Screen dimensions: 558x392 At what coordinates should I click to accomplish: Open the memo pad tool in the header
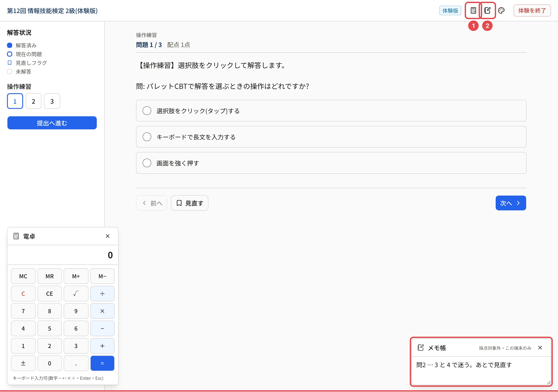pyautogui.click(x=487, y=10)
